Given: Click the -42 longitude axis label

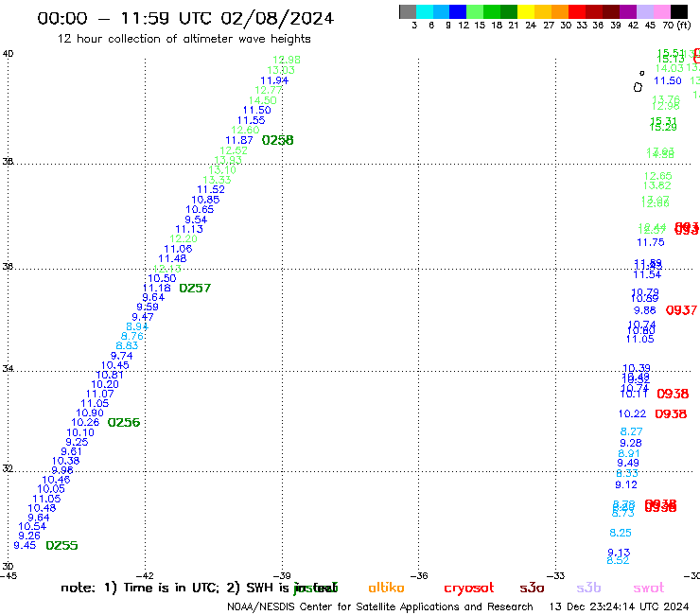Looking at the screenshot, I should tap(145, 576).
